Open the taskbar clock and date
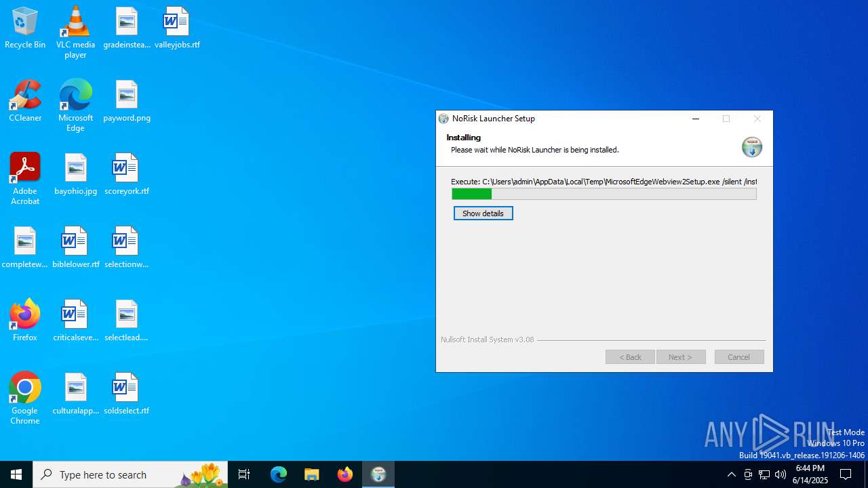The image size is (868, 488). coord(810,474)
